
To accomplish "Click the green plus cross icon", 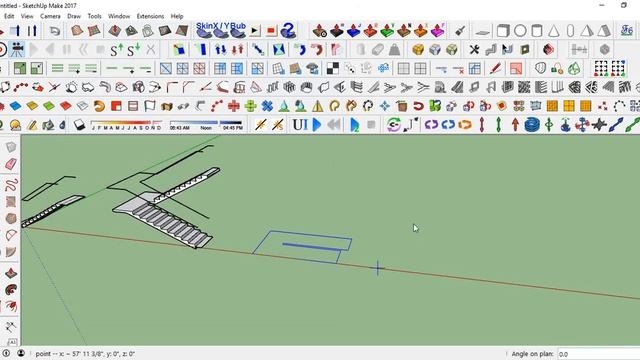I will click(250, 106).
